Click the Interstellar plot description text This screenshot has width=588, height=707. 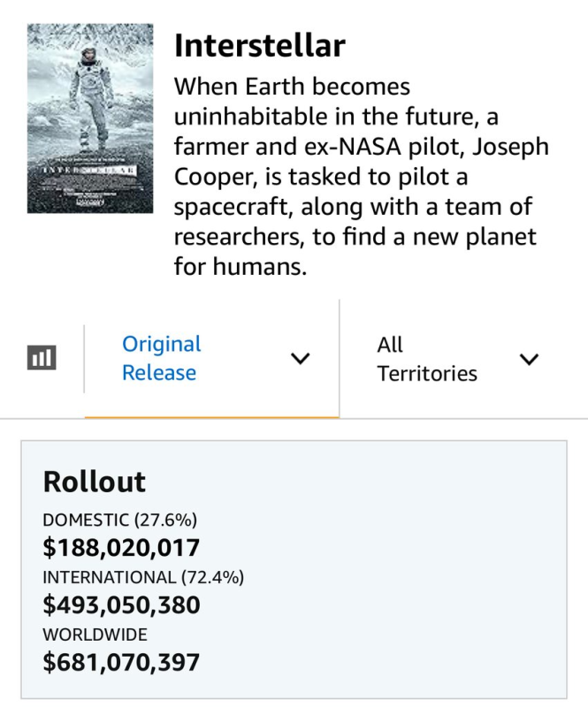point(363,177)
